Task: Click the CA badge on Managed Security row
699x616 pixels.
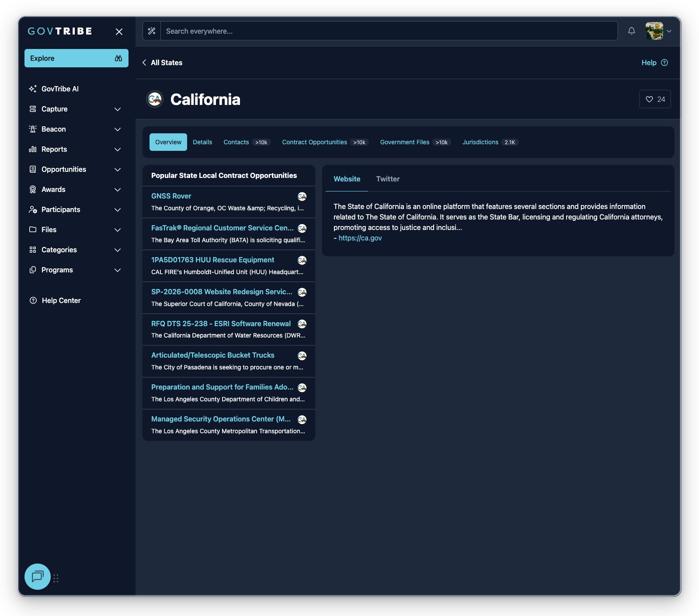Action: [302, 419]
